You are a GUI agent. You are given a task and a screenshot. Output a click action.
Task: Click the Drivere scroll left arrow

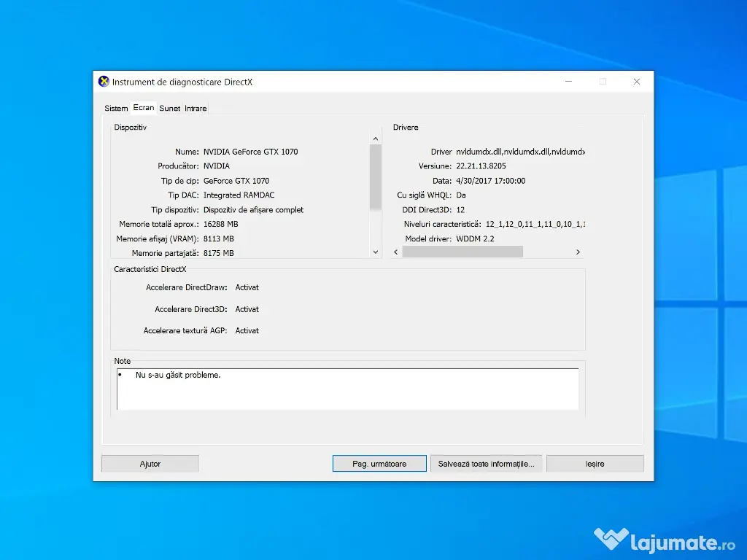[x=396, y=252]
